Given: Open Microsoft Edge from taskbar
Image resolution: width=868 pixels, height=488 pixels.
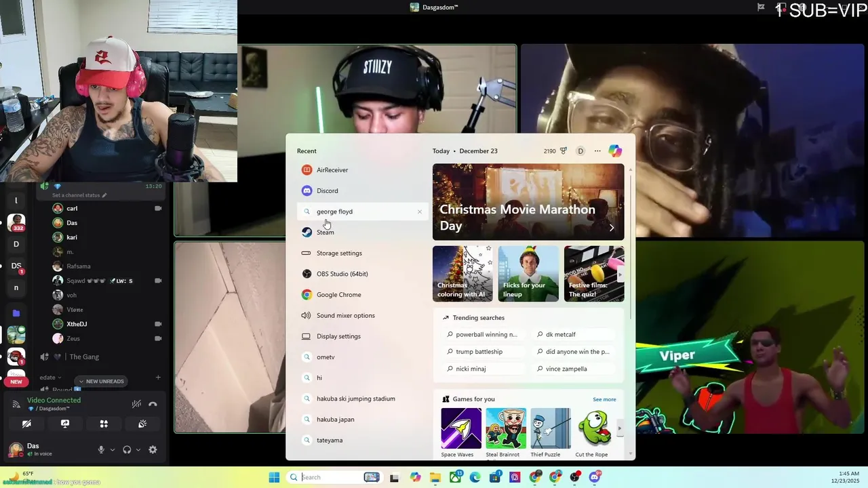Looking at the screenshot, I should [475, 477].
